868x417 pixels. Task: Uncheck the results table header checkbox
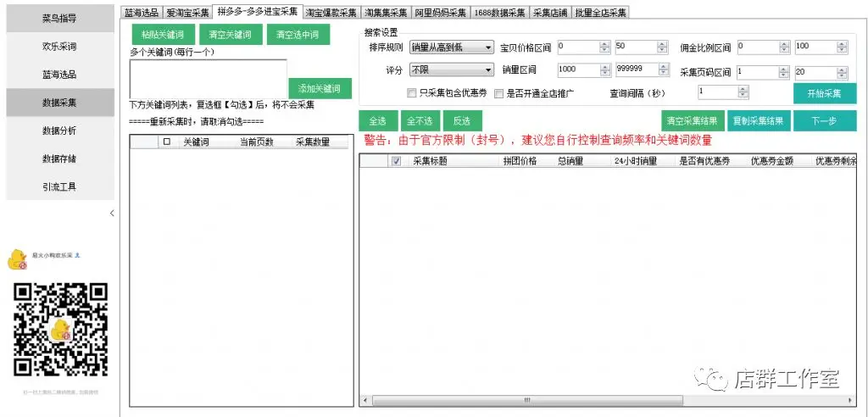coord(396,161)
